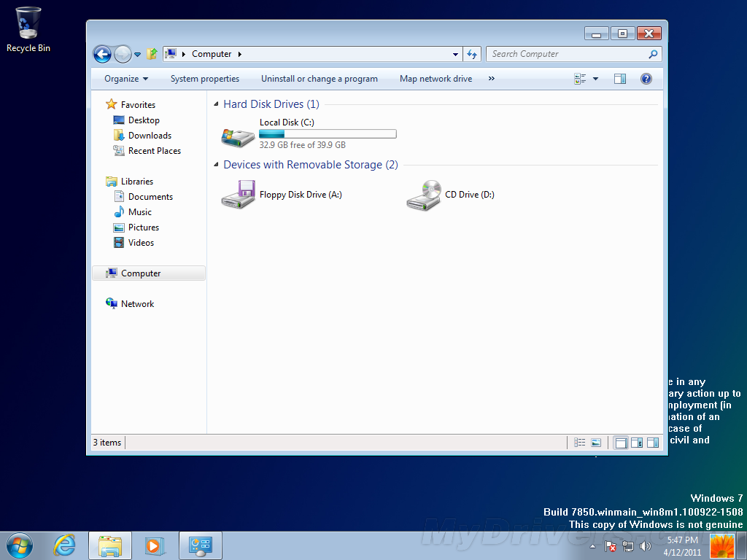
Task: Open the Documents library
Action: coord(150,197)
